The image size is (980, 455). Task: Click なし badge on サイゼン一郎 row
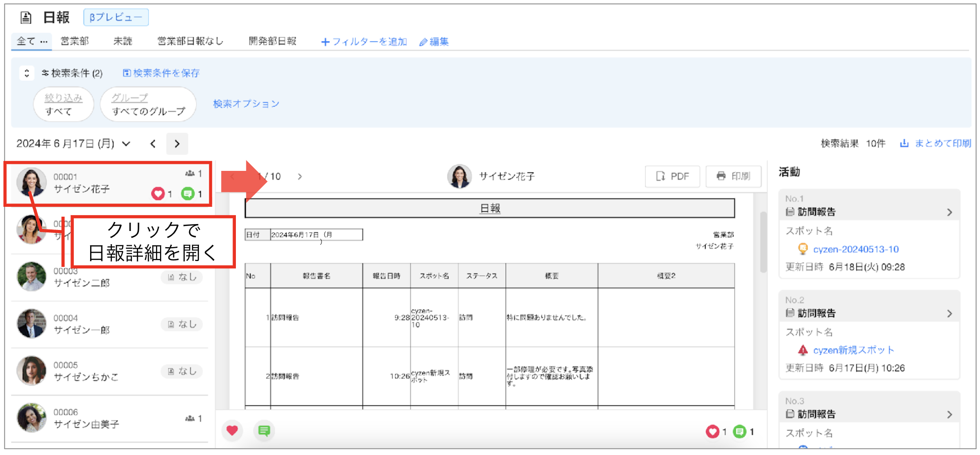[x=182, y=324]
